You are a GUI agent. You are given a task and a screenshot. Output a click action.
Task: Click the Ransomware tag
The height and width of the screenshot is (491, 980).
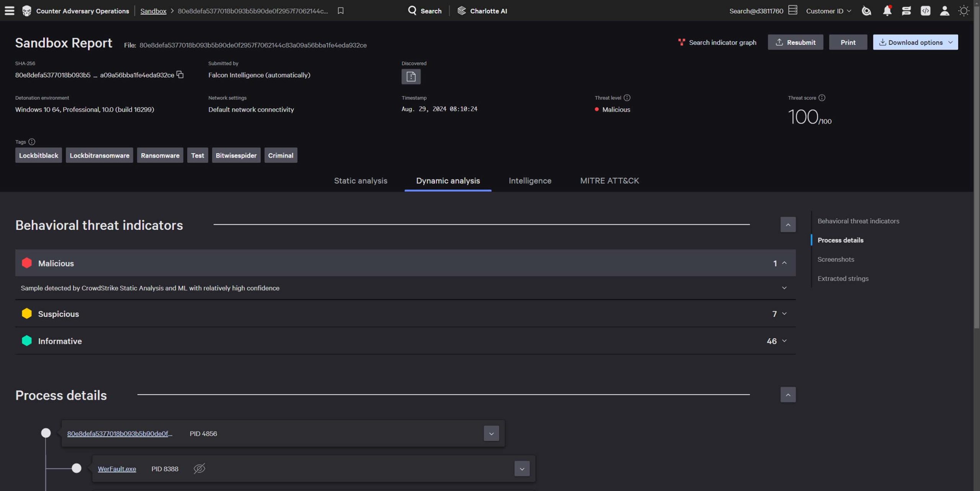click(x=160, y=155)
